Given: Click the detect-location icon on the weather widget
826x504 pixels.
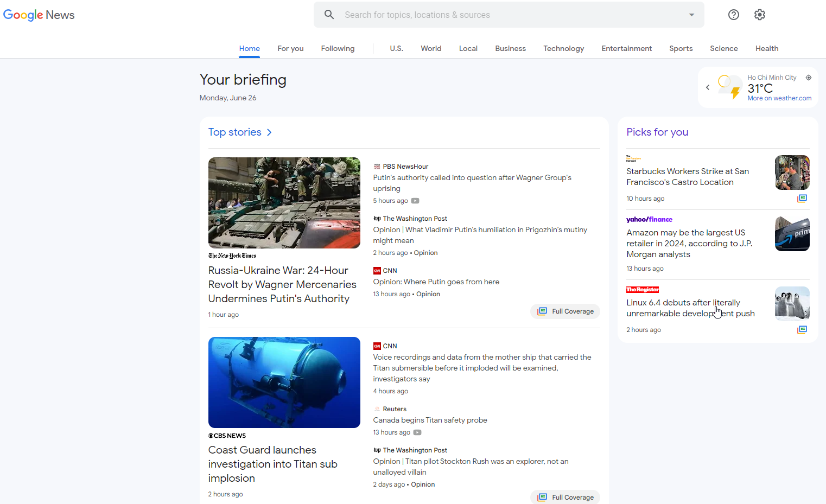Looking at the screenshot, I should point(808,78).
